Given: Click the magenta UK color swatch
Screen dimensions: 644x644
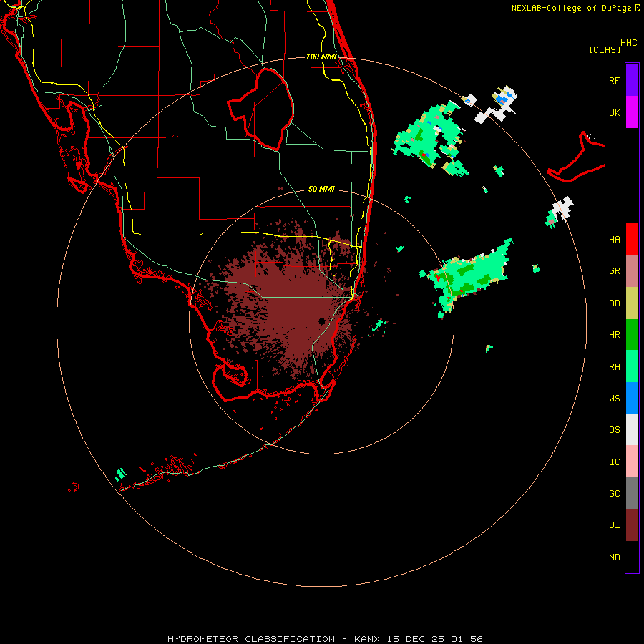Looking at the screenshot, I should pos(632,112).
